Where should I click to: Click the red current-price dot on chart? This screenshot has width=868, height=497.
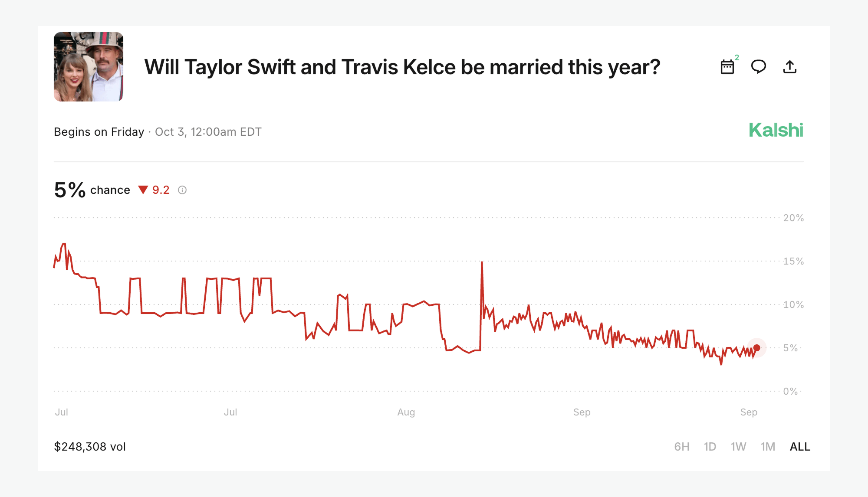pyautogui.click(x=756, y=348)
